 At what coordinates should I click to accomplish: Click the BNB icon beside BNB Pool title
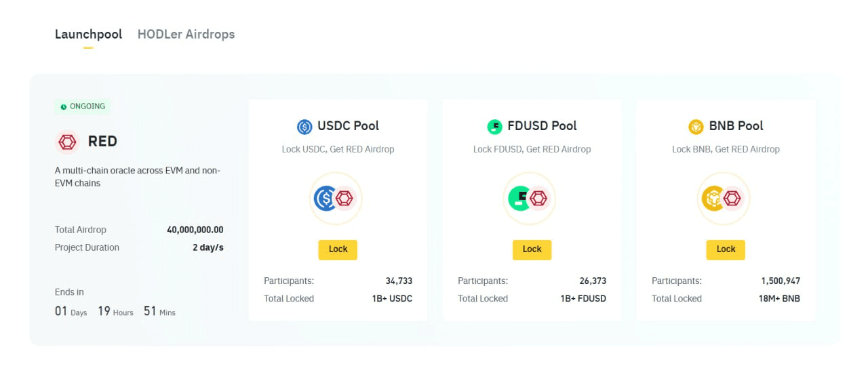coord(696,127)
